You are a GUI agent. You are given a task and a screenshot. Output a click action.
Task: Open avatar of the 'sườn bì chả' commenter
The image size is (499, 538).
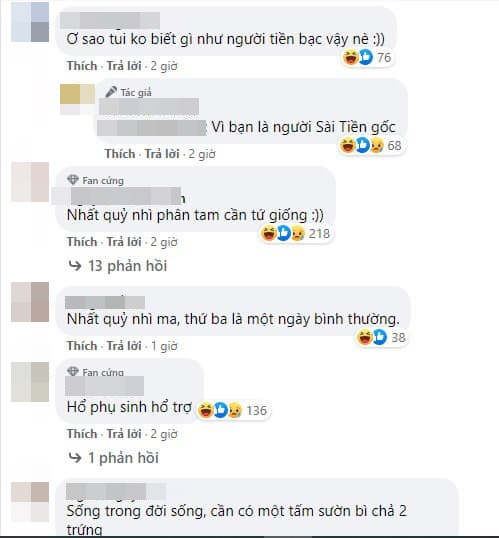pyautogui.click(x=30, y=502)
